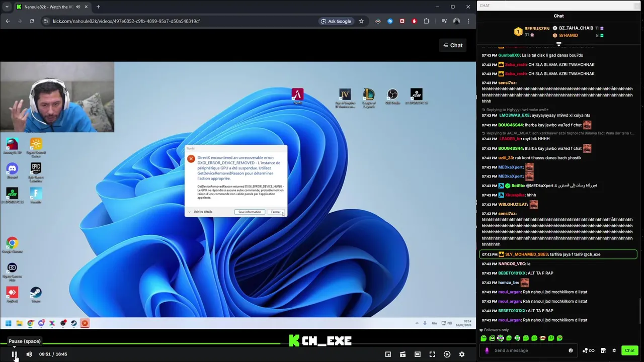The image size is (644, 362).
Task: Open a new browser tab
Action: [x=98, y=7]
